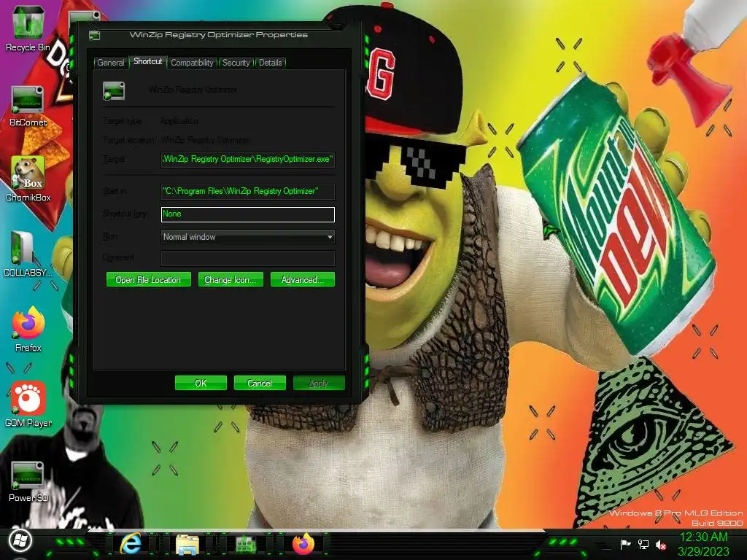Click the Cancel button
747x560 pixels.
[x=260, y=383]
